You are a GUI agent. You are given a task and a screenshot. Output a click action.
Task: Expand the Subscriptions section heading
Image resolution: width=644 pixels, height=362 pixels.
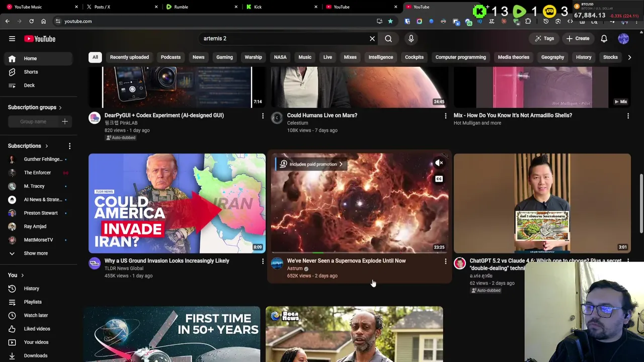28,146
